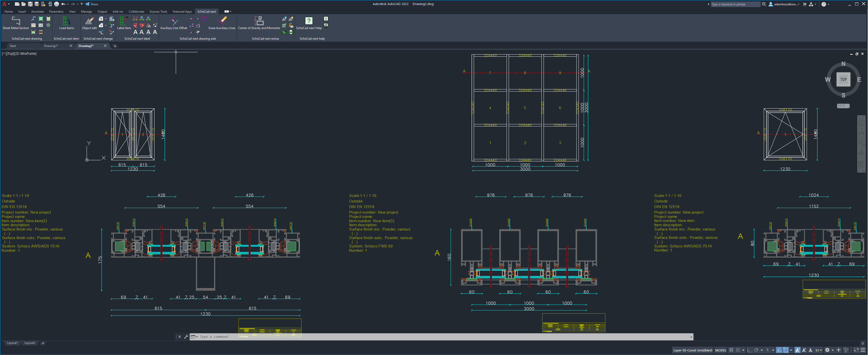Toggle object snap in status bar
Viewport: 868px width, 355px height.
coord(786,350)
